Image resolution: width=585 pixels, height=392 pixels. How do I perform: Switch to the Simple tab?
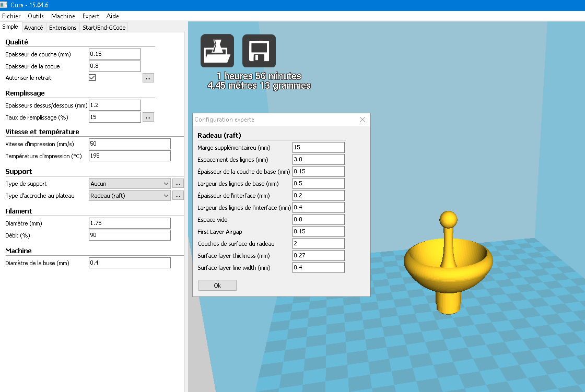(10, 27)
